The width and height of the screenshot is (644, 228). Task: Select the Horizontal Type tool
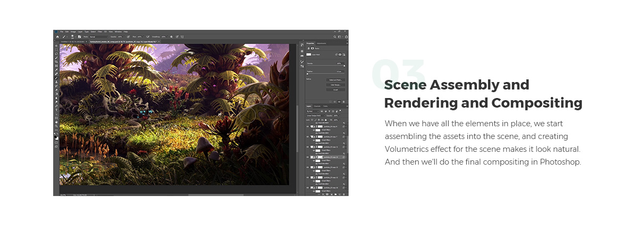(x=56, y=110)
